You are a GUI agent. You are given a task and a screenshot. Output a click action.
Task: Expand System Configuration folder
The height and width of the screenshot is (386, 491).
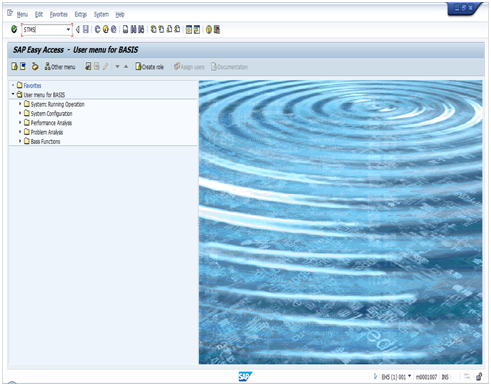coord(20,113)
